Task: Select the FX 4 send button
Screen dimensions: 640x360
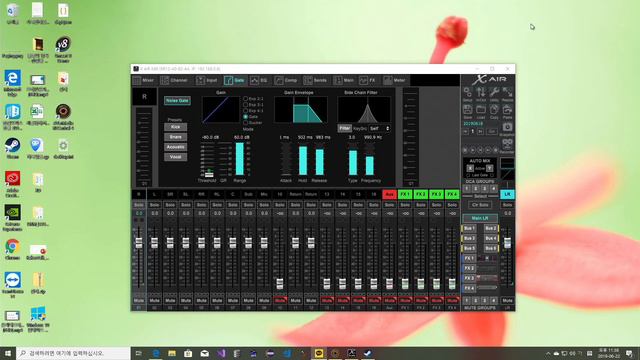Action: click(x=469, y=288)
